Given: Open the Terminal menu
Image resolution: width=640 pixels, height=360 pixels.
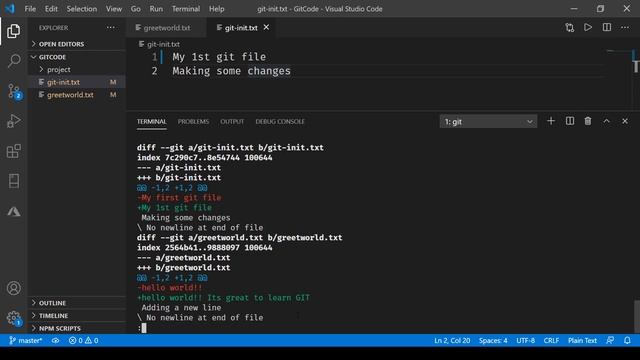Looking at the screenshot, I should click(x=186, y=9).
